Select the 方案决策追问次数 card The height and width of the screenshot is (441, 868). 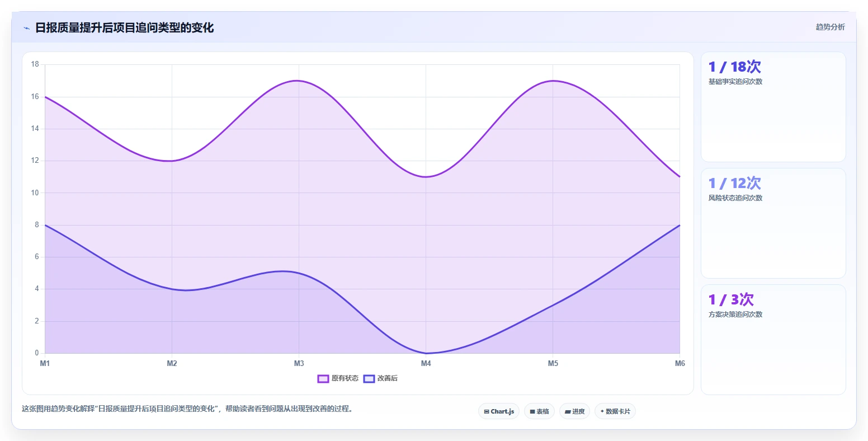[x=773, y=340]
